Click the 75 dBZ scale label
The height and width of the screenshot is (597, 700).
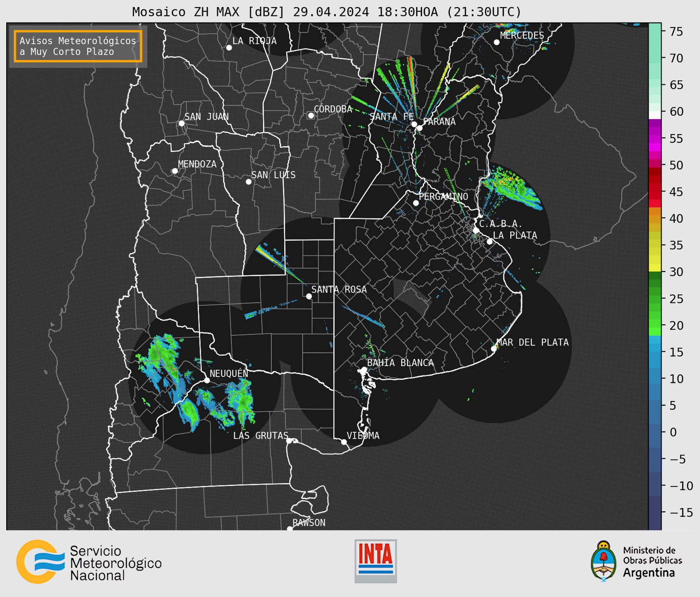676,32
